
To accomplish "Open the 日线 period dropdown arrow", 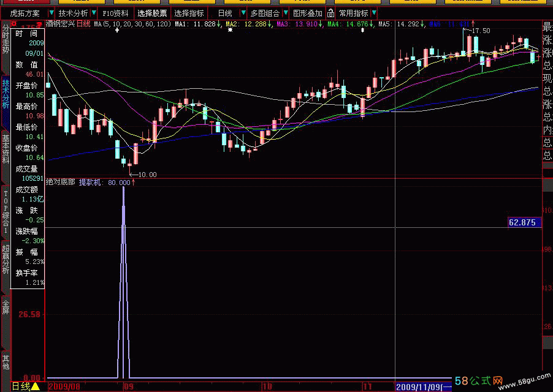I will click(243, 13).
